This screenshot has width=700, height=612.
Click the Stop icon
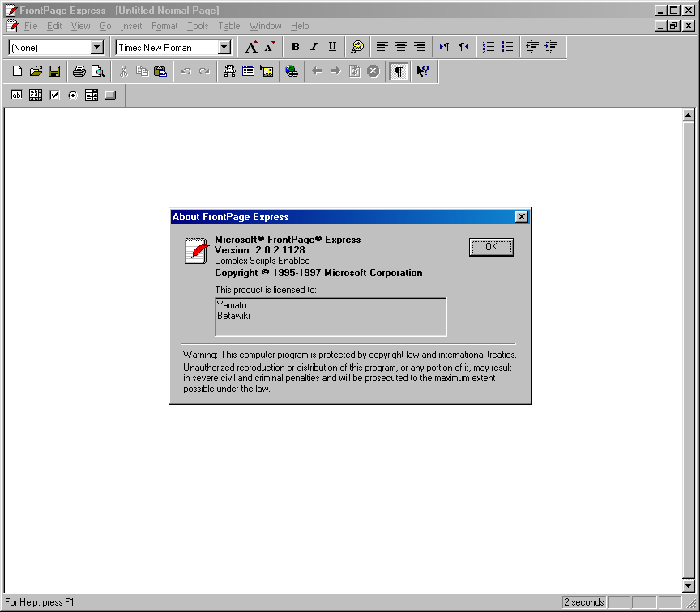373,71
